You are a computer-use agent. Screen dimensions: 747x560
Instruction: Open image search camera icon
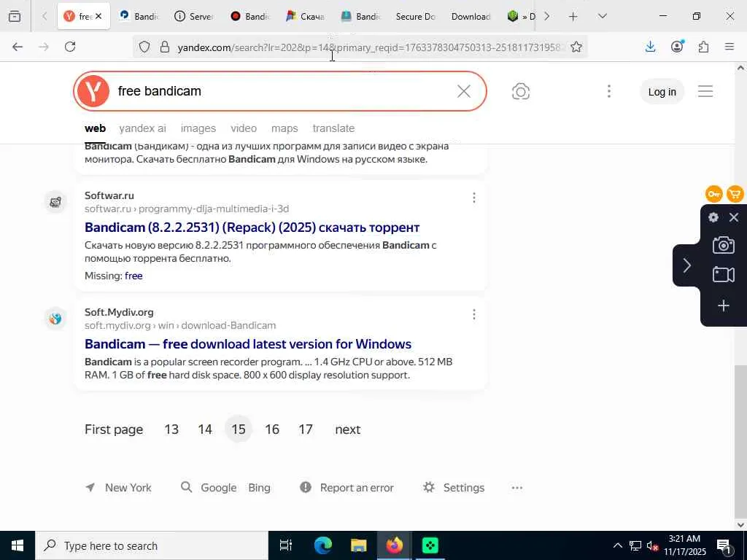click(521, 91)
